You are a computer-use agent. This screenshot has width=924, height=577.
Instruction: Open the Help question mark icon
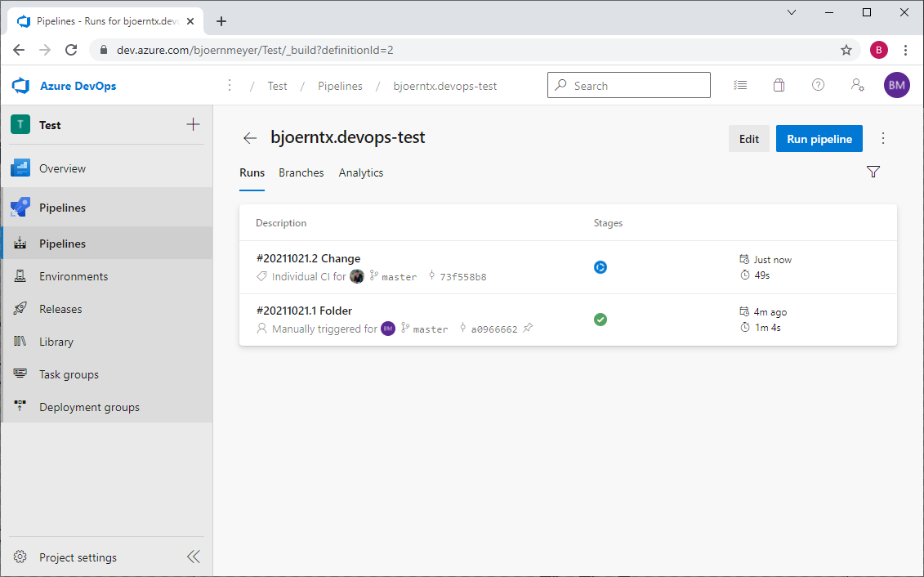(x=818, y=85)
